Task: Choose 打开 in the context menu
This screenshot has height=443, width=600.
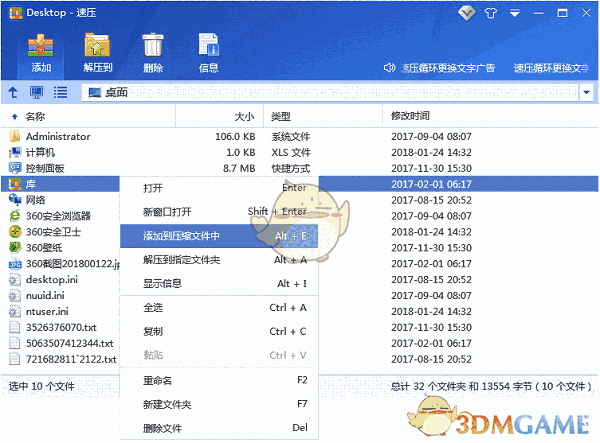Action: tap(219, 188)
